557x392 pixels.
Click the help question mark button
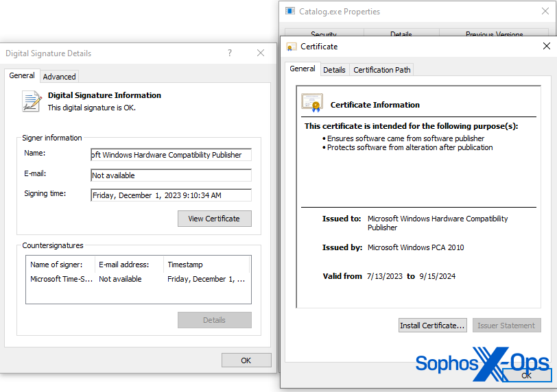coord(230,53)
